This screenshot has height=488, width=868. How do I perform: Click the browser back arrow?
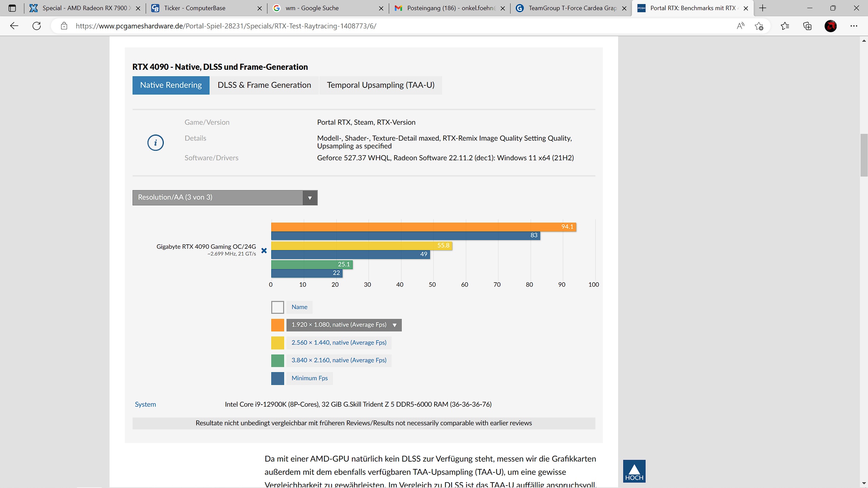click(x=14, y=26)
